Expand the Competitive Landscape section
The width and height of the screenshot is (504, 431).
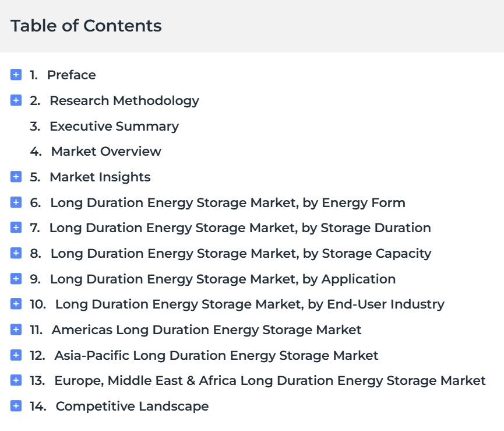click(16, 406)
